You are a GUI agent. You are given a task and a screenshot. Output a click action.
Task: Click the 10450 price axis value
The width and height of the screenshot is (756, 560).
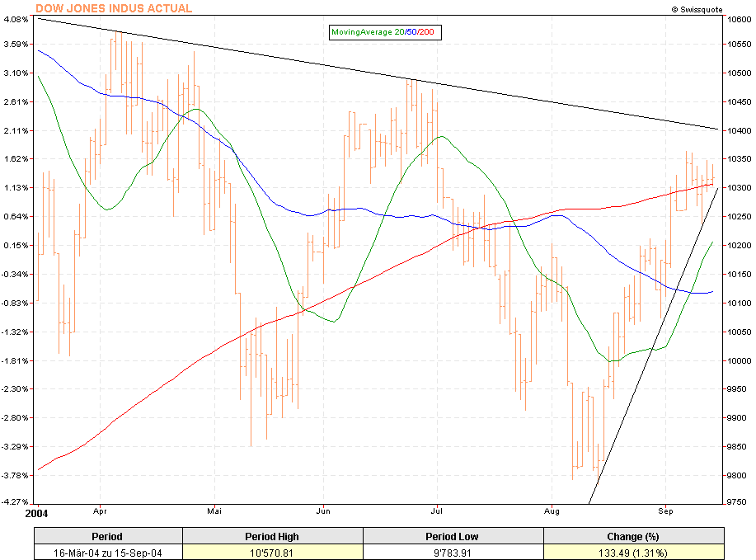pos(740,101)
